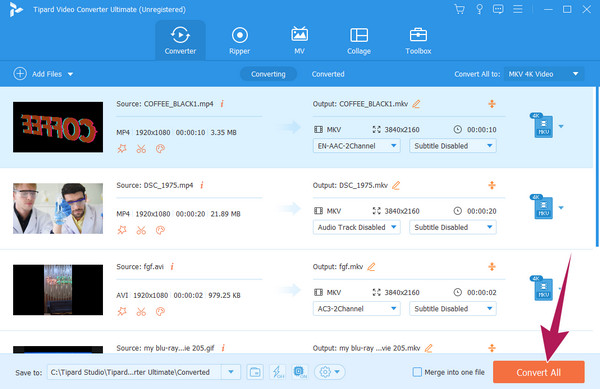Open the AC3-2Channel audio dropdown
The width and height of the screenshot is (600, 389).
pos(357,309)
